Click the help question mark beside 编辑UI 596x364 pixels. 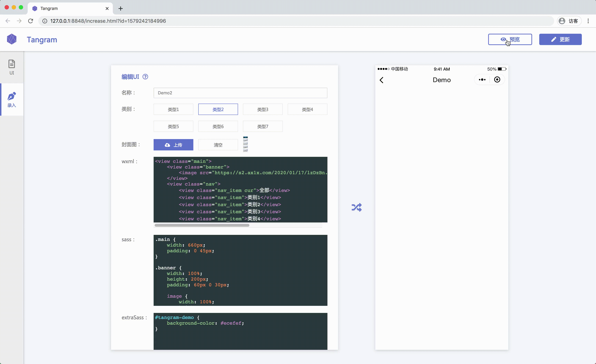(145, 77)
